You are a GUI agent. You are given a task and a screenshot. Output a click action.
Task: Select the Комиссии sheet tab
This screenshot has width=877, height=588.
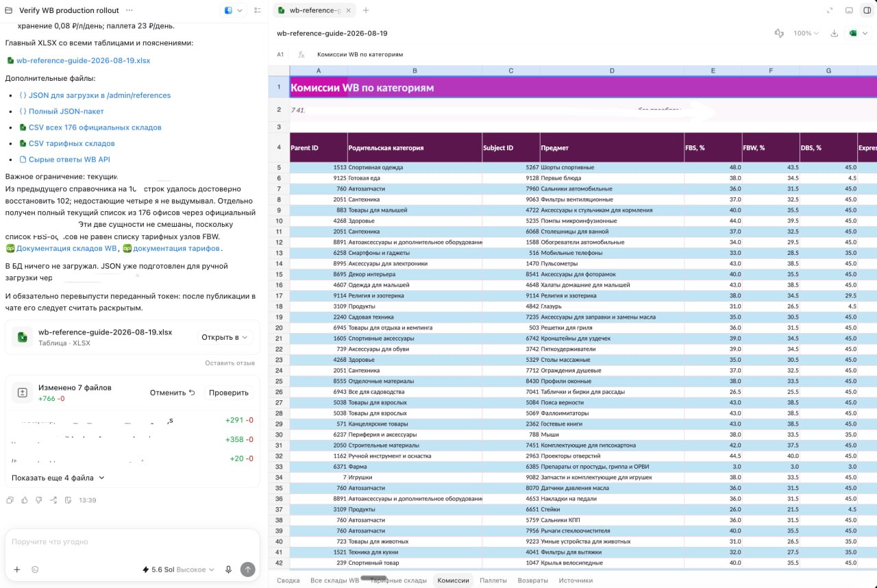454,580
